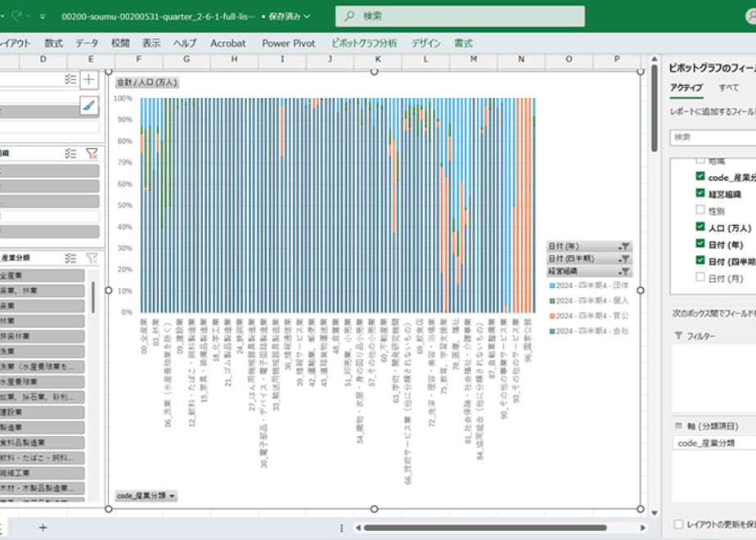Click the 検索 search box in the title bar
The height and width of the screenshot is (540, 756).
[x=460, y=16]
